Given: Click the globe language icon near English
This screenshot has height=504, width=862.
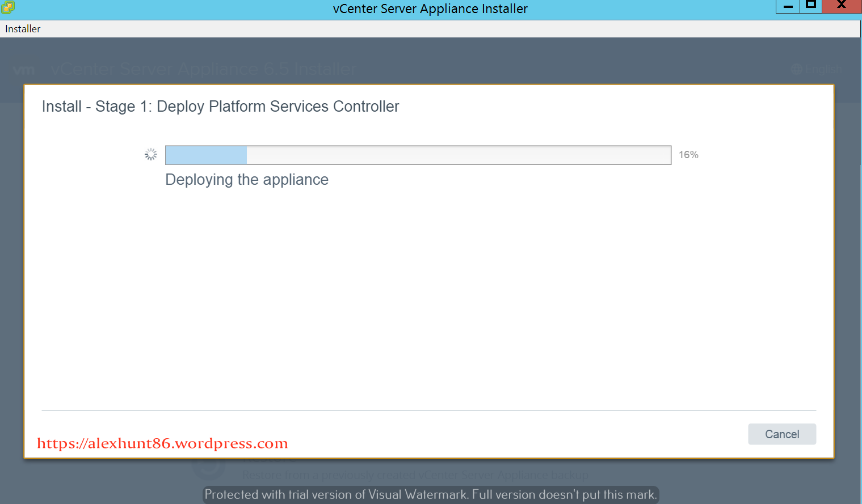Looking at the screenshot, I should click(x=797, y=69).
